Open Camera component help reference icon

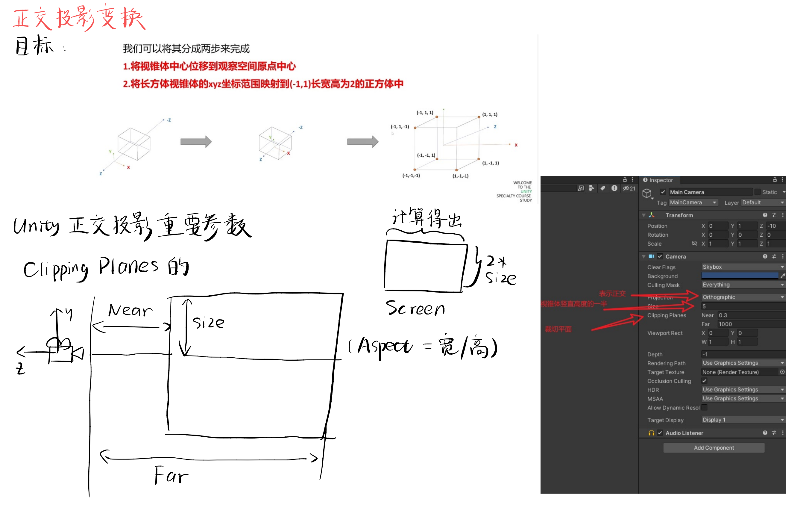[x=765, y=256]
